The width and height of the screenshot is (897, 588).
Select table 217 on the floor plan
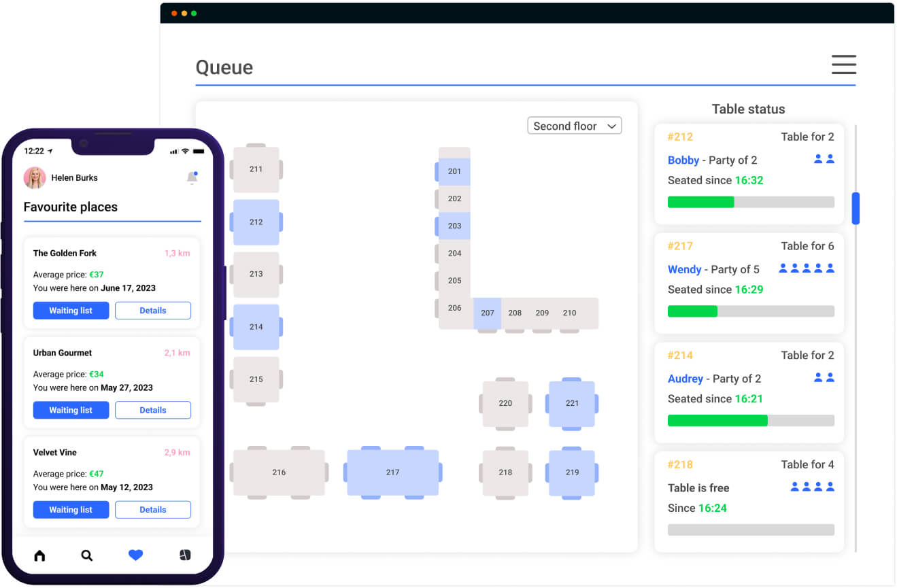[x=392, y=472]
